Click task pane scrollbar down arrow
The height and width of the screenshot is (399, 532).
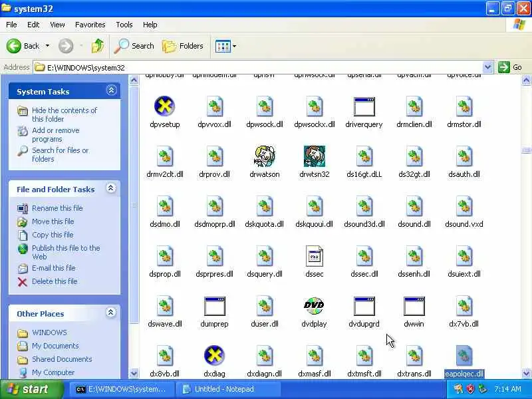click(134, 374)
